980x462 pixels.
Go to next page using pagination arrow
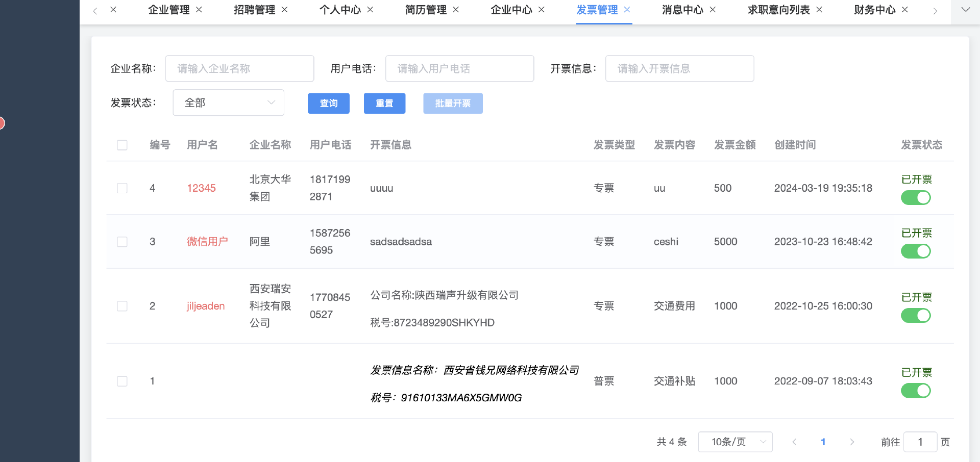point(852,442)
